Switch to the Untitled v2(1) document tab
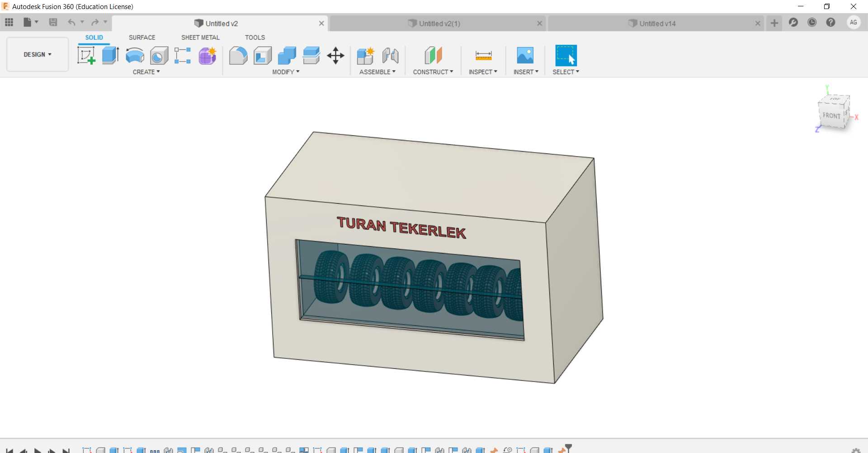 (438, 24)
